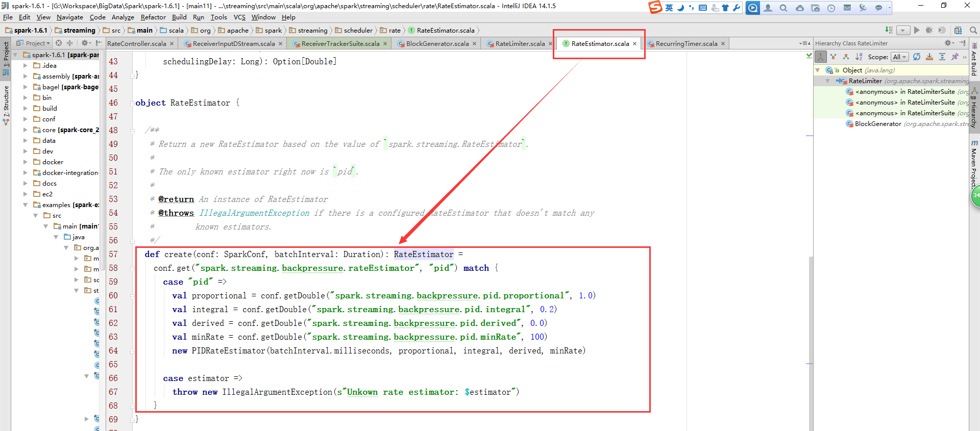Show more Hierarchy toolbar actions chevron
This screenshot has height=431, width=980.
point(965,57)
